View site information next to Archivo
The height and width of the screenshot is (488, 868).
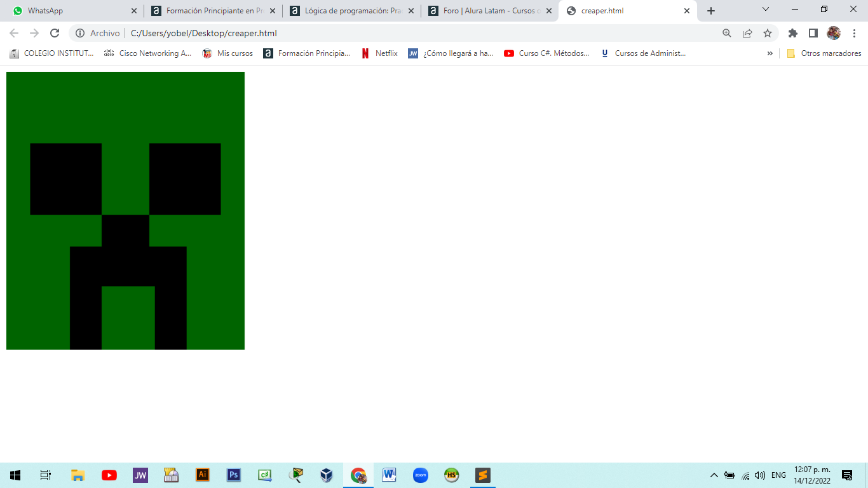pyautogui.click(x=80, y=33)
